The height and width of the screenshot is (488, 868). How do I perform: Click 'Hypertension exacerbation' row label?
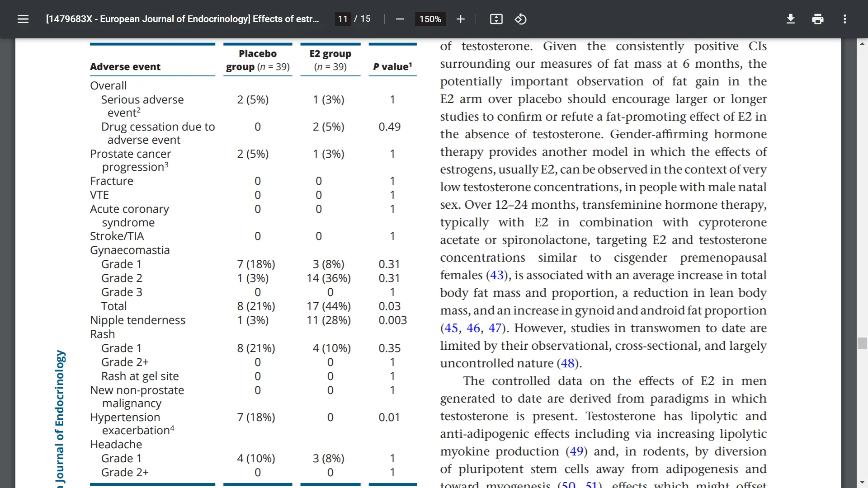(132, 424)
